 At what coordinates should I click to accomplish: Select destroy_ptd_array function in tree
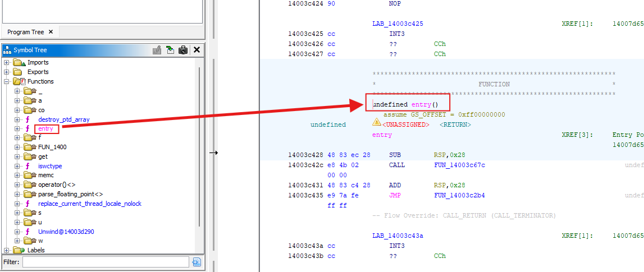[x=63, y=119]
